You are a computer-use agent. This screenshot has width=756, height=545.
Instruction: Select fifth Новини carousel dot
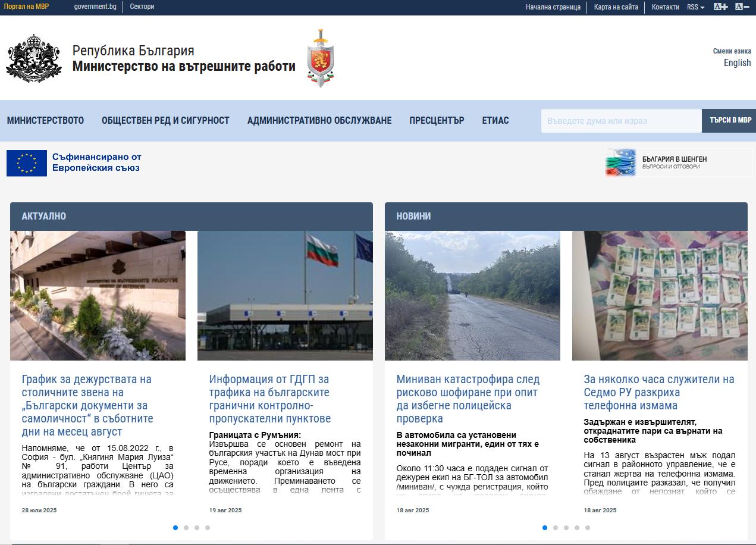588,528
